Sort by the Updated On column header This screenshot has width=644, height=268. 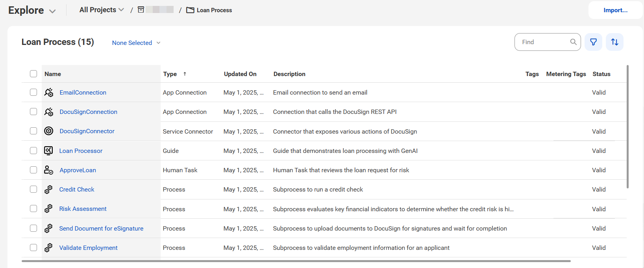(x=240, y=74)
